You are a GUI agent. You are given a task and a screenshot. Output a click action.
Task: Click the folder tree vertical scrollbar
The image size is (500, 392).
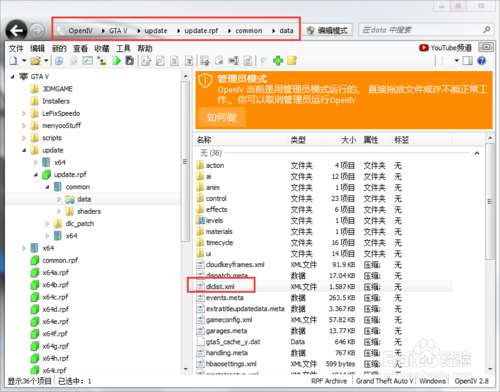pyautogui.click(x=185, y=222)
